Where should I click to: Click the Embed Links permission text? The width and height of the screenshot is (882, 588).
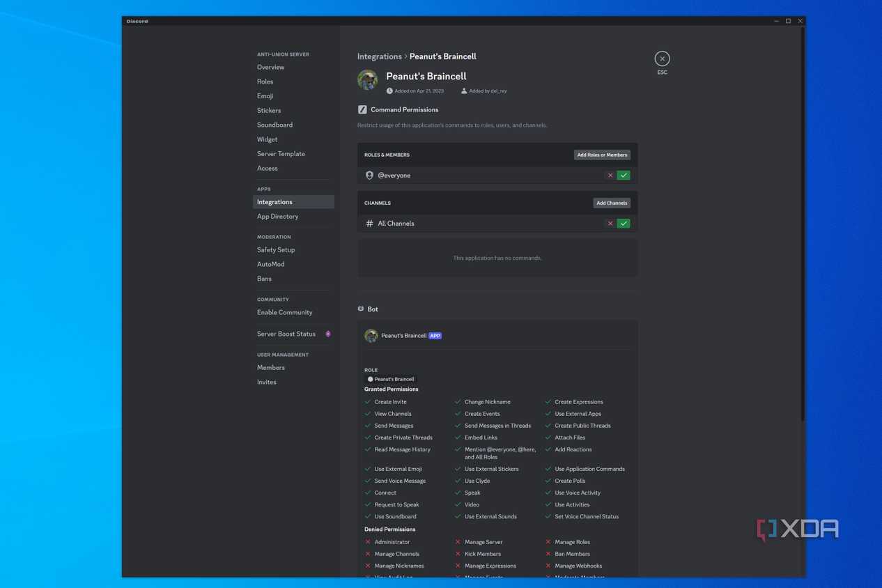481,438
